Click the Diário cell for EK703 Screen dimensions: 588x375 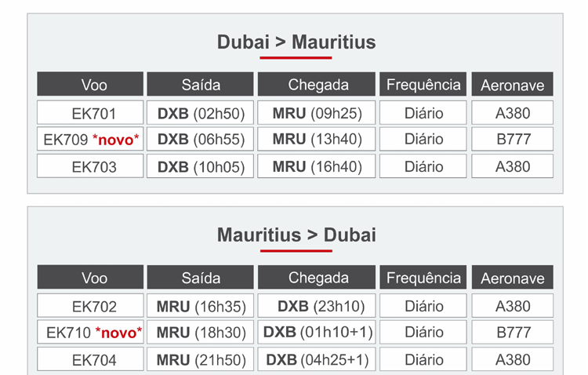point(423,166)
